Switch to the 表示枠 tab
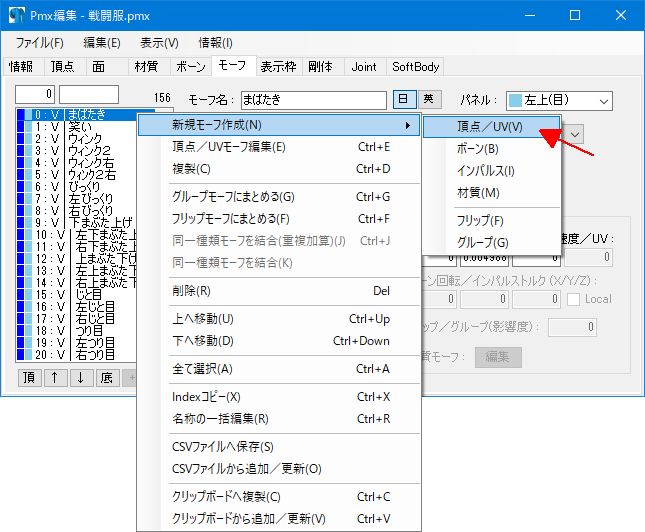 [x=278, y=67]
